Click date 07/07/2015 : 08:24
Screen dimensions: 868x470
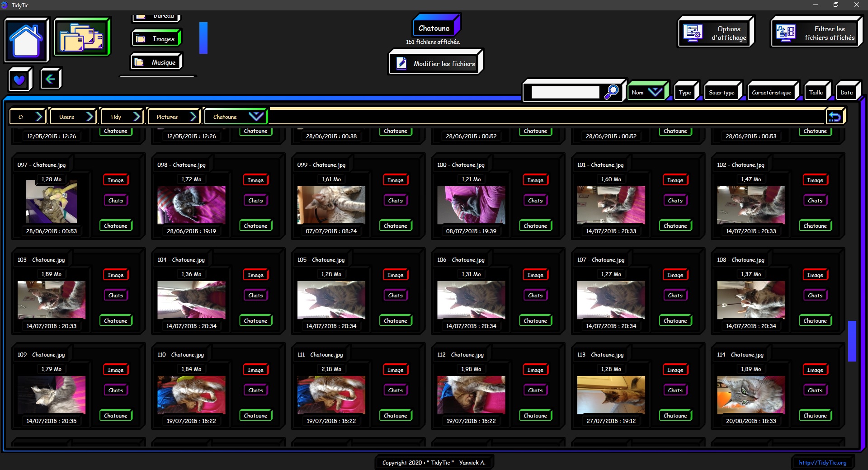tap(331, 231)
